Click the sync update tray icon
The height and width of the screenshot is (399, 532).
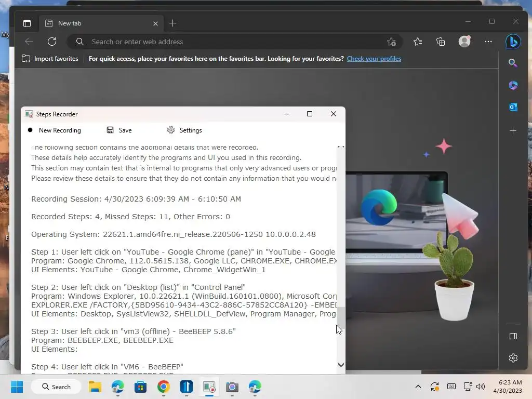435,387
